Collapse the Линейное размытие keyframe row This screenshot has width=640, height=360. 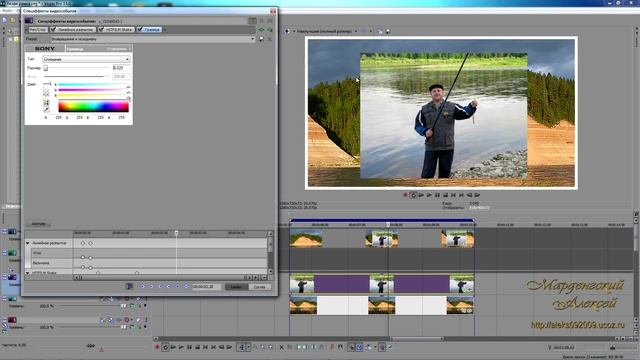pyautogui.click(x=28, y=243)
